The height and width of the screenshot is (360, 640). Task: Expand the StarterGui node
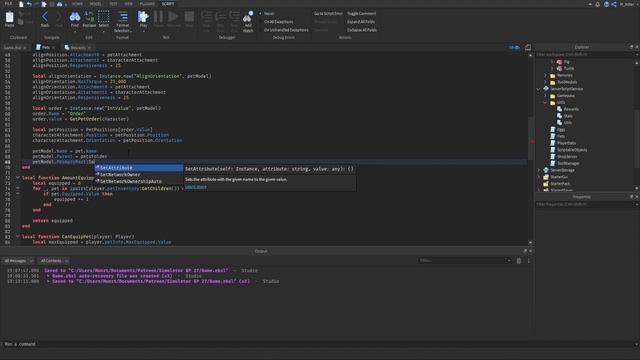pos(538,177)
